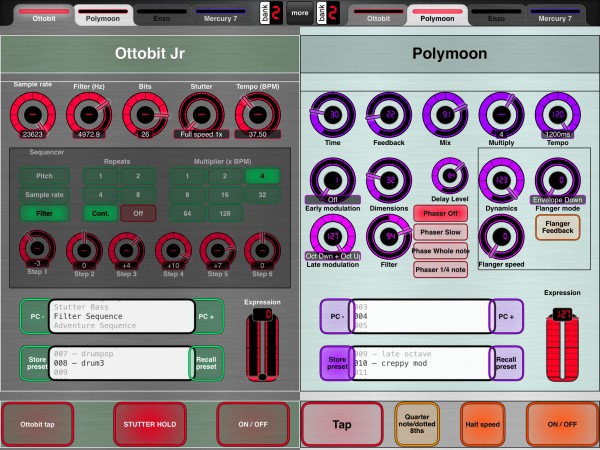This screenshot has width=600, height=450.
Task: Open left Mercury 7 tab
Action: click(220, 16)
